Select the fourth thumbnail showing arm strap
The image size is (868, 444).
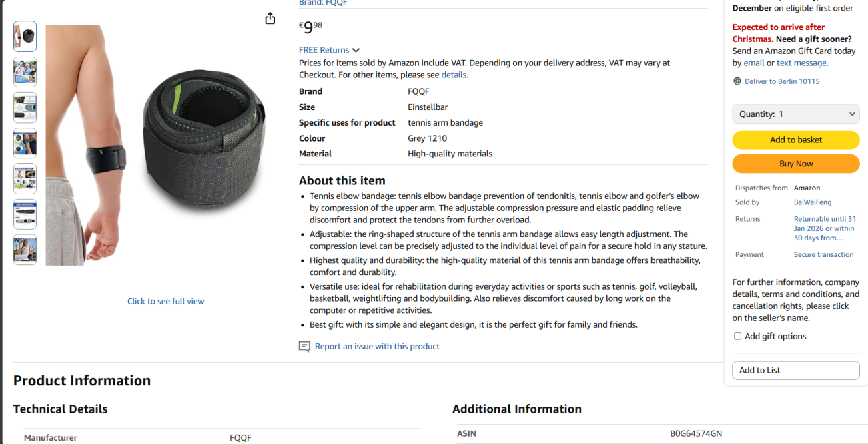(25, 143)
